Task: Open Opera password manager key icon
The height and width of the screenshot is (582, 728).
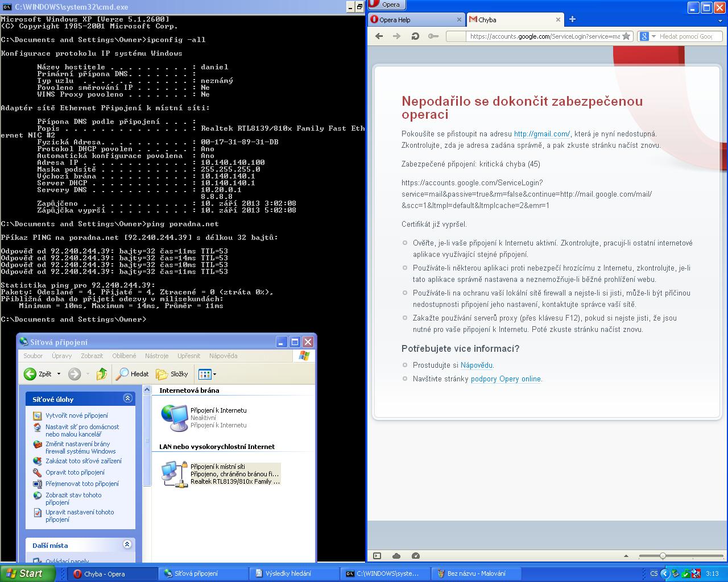Action: 433,36
